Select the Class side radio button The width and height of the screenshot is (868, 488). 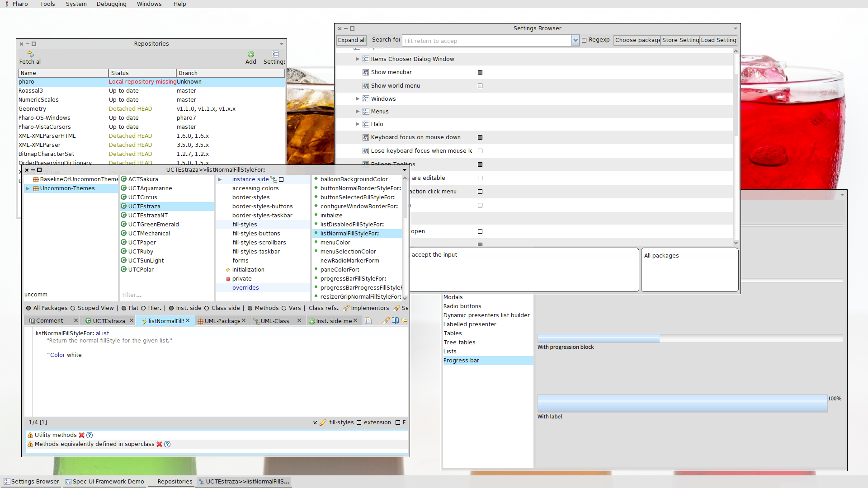tap(207, 308)
